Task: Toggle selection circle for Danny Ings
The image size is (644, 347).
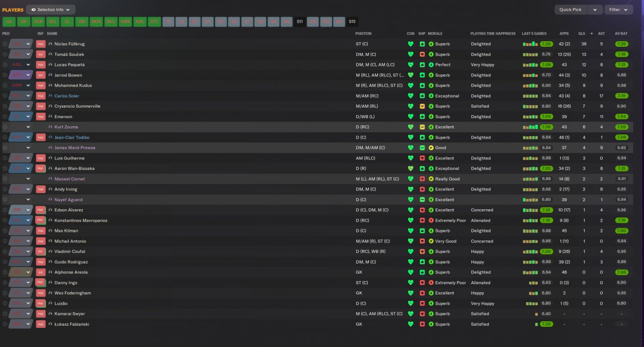Action: [5, 283]
